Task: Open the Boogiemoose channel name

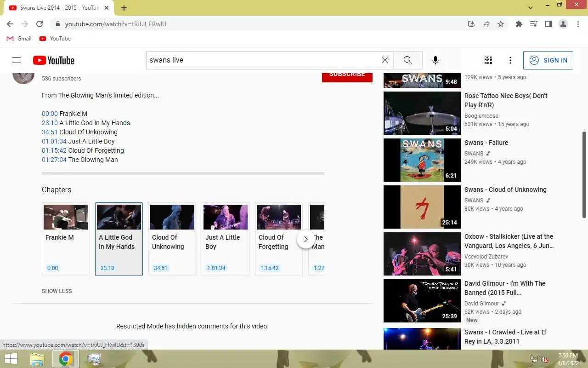Action: coord(481,116)
